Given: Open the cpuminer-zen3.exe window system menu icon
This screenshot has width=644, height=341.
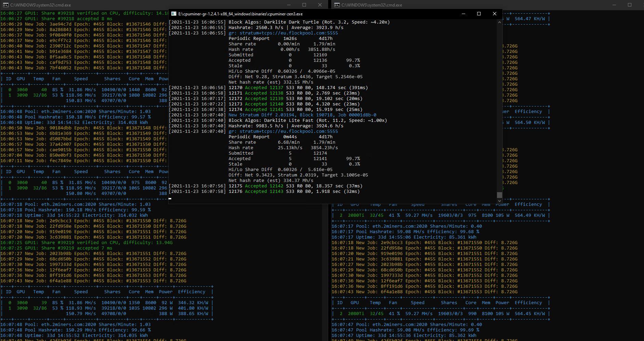Looking at the screenshot, I should 174,14.
